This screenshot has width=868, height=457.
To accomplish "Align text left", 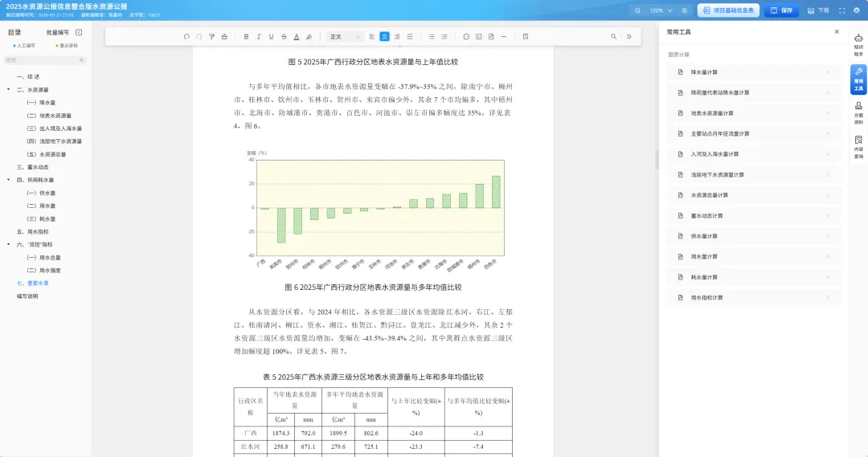I will point(372,36).
